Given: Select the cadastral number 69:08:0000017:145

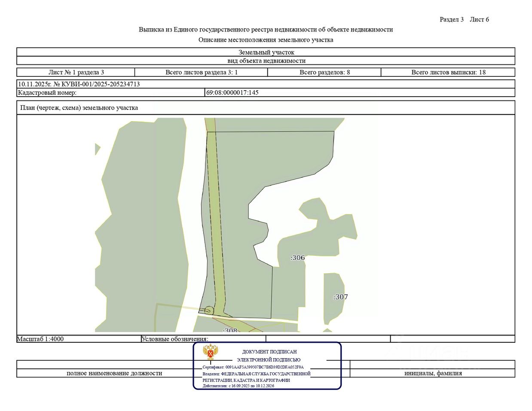Looking at the screenshot, I should tap(232, 92).
